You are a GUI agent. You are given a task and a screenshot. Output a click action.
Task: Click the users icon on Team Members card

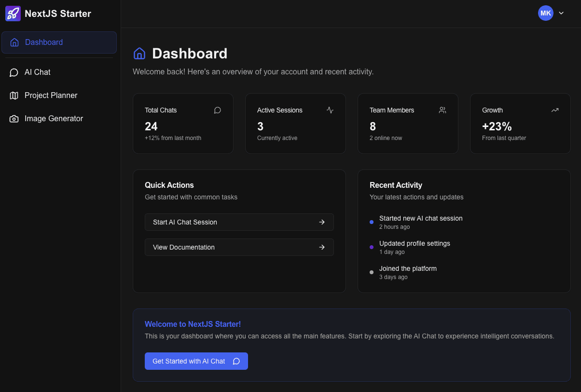[x=442, y=110]
